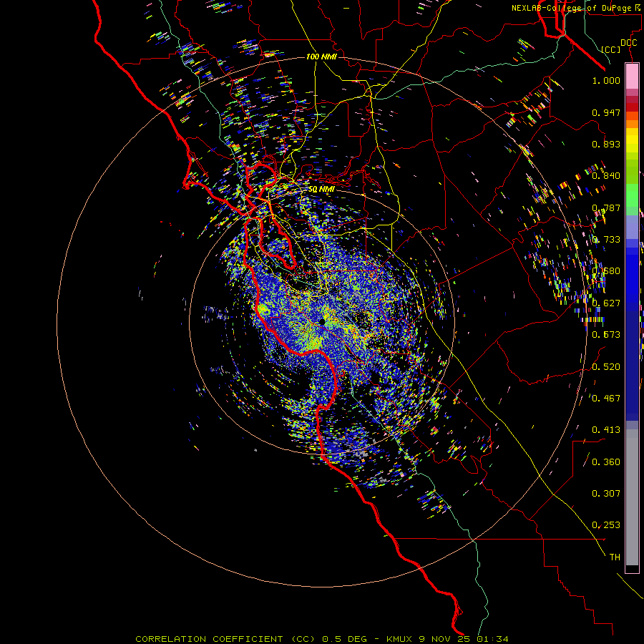Click the 01:34 timestamp
This screenshot has height=644, width=644.
tap(492, 639)
